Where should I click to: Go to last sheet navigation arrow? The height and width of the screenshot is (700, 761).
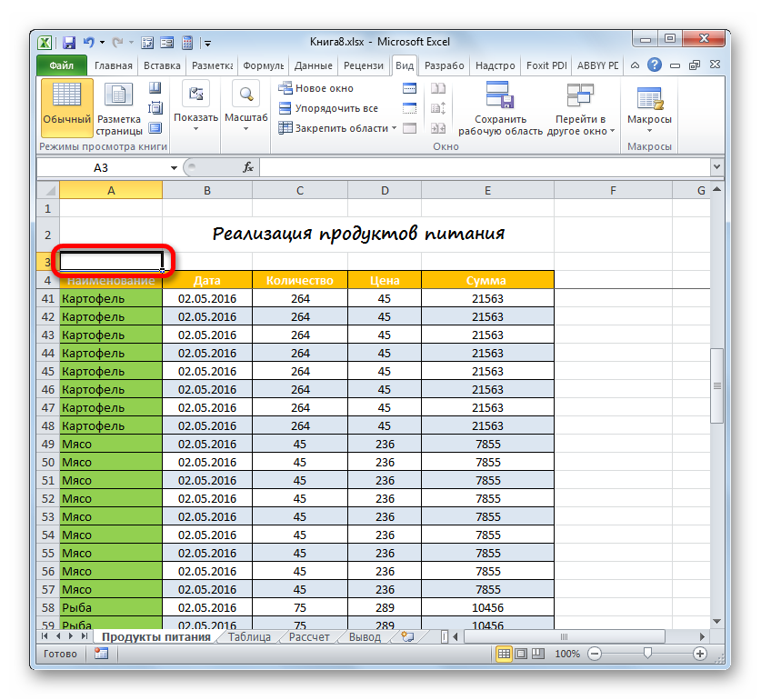(85, 636)
